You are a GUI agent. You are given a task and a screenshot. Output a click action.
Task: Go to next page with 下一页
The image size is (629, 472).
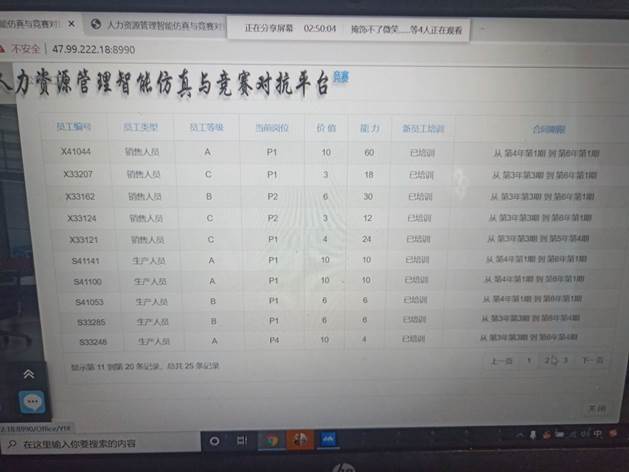click(592, 360)
